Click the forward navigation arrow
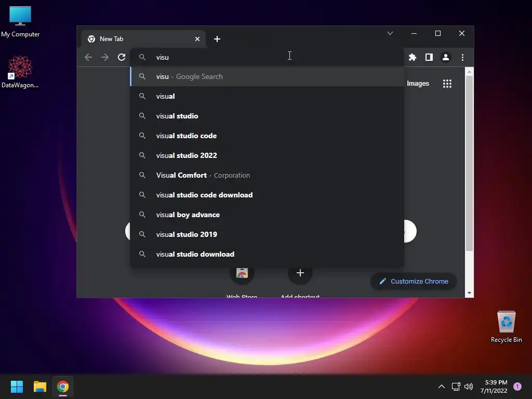The image size is (532, 399). coord(105,57)
